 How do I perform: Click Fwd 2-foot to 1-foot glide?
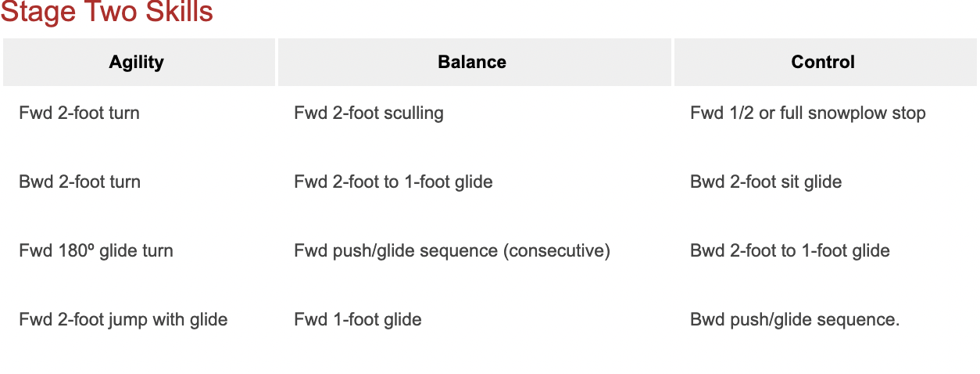click(x=393, y=182)
